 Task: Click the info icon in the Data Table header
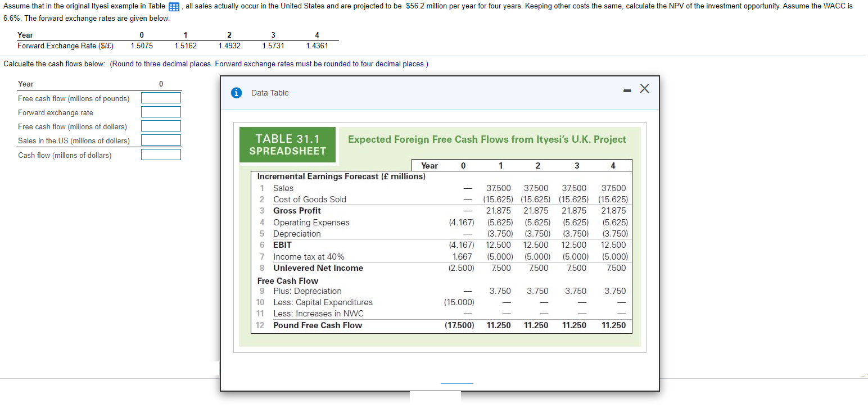click(236, 92)
